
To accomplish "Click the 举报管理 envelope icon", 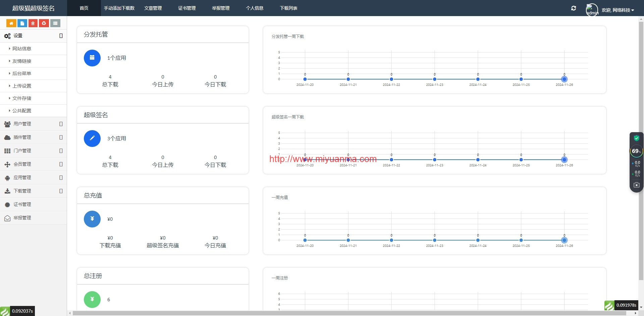I will tap(7, 218).
